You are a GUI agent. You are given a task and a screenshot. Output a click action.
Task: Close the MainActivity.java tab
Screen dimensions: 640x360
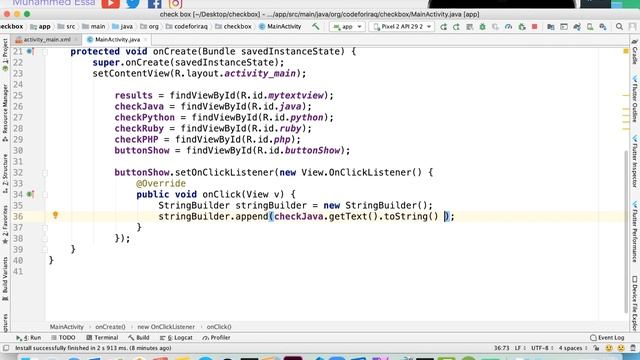tap(146, 40)
